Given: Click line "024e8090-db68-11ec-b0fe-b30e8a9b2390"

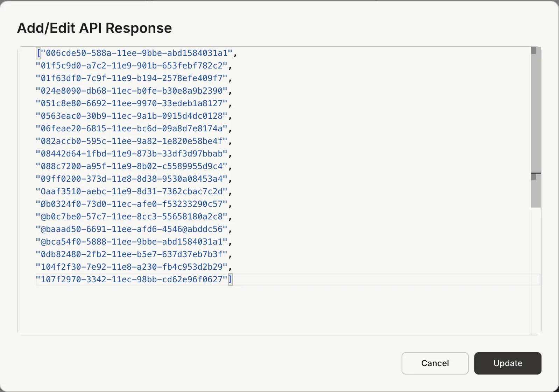Looking at the screenshot, I should click(134, 91).
